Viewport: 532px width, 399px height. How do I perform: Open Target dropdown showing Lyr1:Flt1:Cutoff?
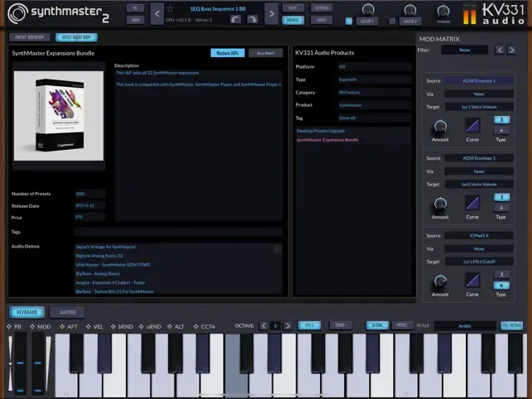coord(479,262)
